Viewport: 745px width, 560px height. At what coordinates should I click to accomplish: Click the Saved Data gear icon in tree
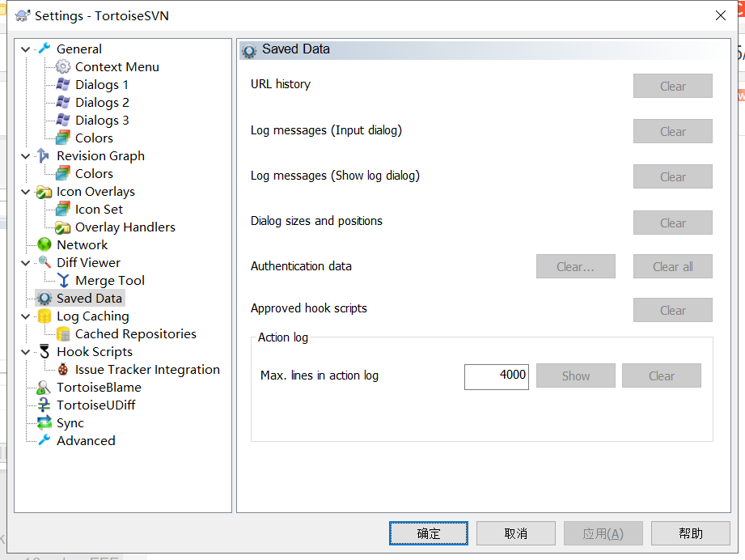click(x=44, y=298)
